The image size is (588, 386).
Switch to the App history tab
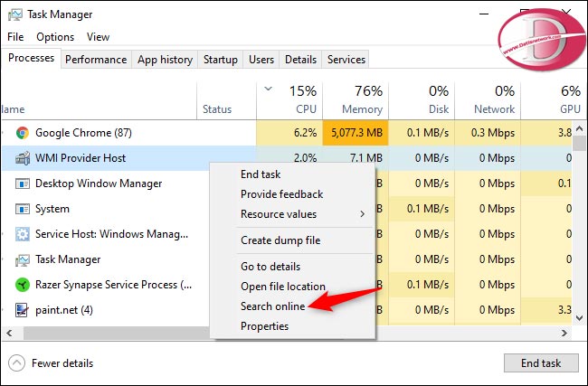tap(165, 60)
